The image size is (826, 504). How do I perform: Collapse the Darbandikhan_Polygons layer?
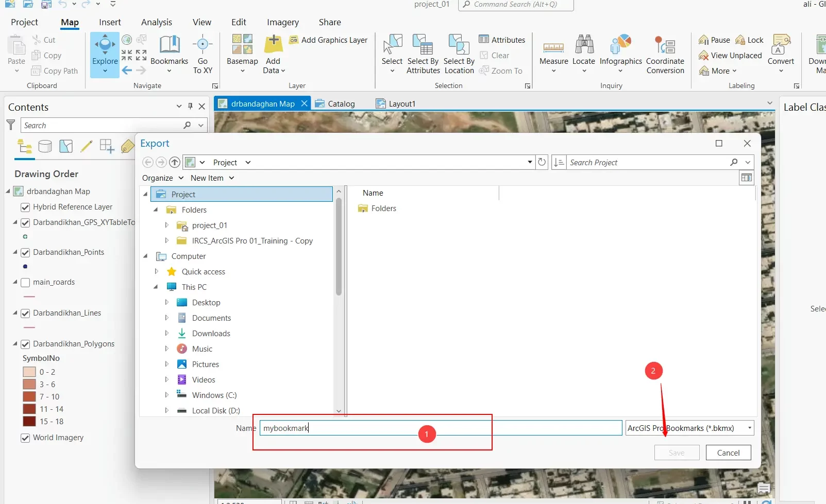click(x=15, y=343)
